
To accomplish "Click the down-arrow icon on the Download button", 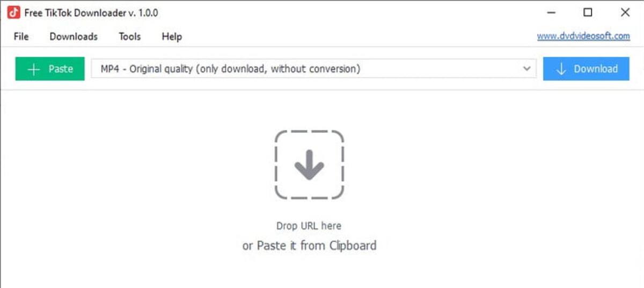I will coord(561,69).
